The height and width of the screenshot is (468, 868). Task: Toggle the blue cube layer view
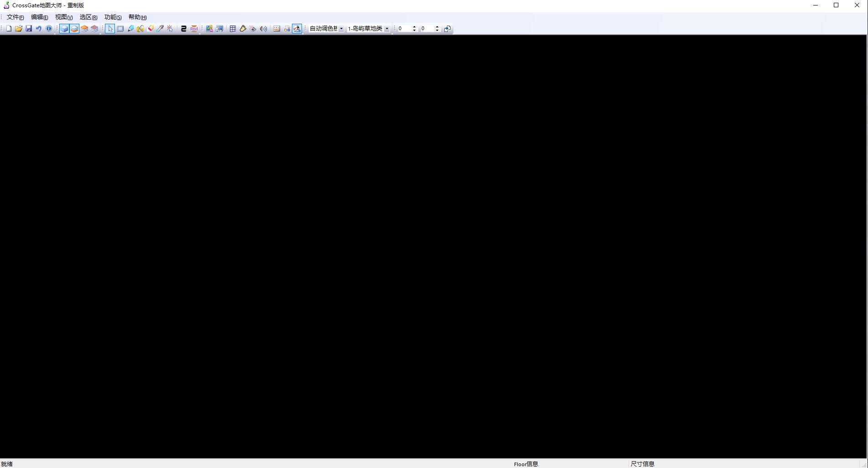64,28
